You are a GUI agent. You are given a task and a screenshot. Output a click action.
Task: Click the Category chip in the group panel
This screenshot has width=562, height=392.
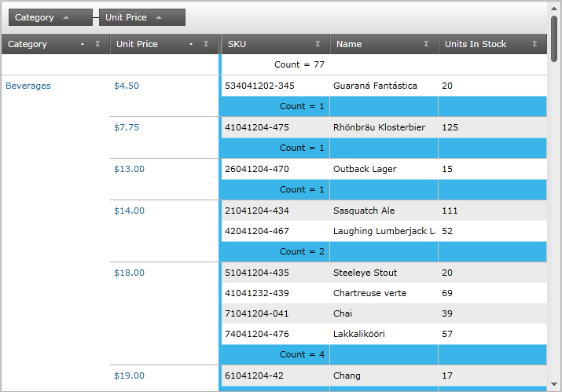point(35,17)
